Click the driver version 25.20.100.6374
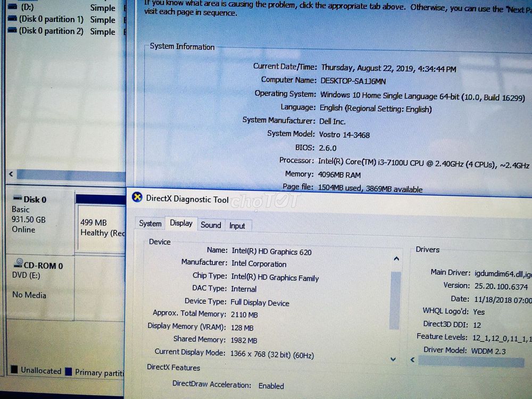The image size is (532, 399). (x=501, y=287)
